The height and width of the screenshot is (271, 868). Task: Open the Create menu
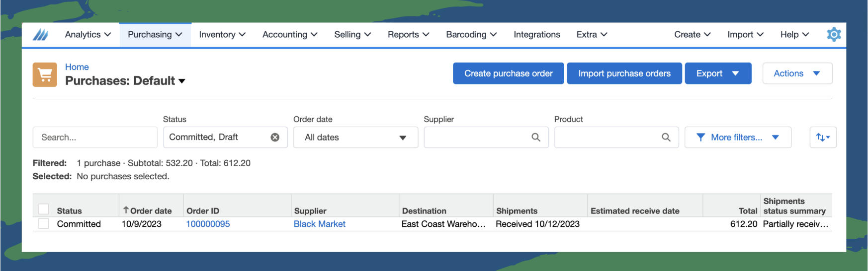click(692, 35)
